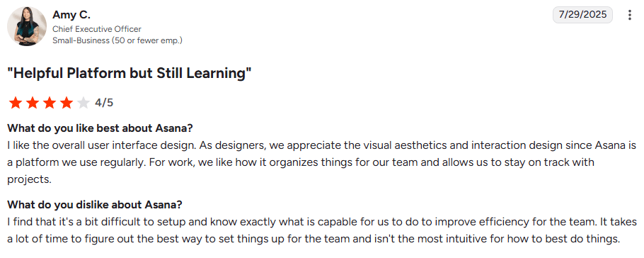Click the first rating star
Image resolution: width=644 pixels, height=258 pixels.
click(x=16, y=103)
